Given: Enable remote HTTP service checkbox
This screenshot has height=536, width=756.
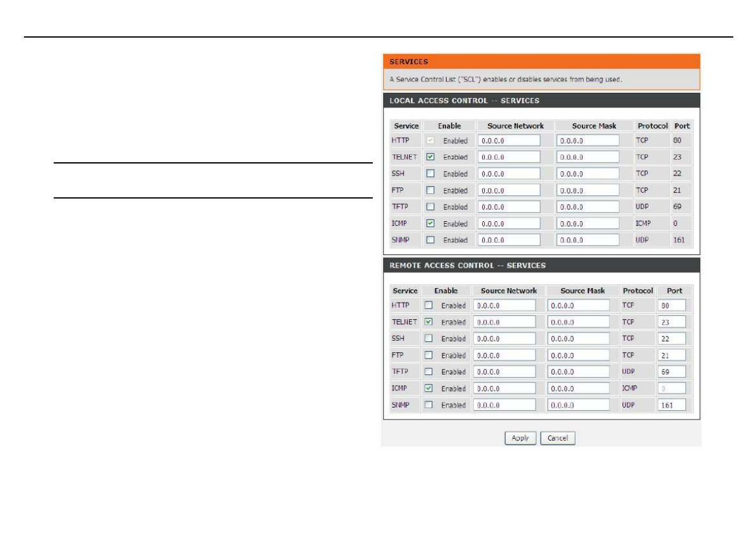Looking at the screenshot, I should coord(428,305).
